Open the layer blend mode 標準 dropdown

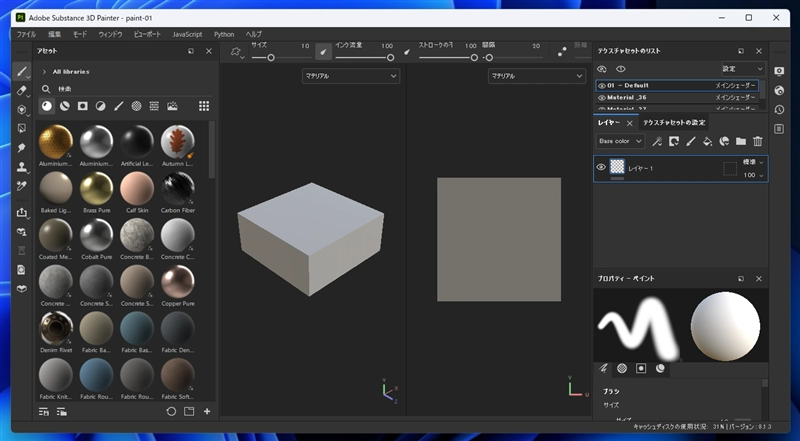(x=753, y=162)
